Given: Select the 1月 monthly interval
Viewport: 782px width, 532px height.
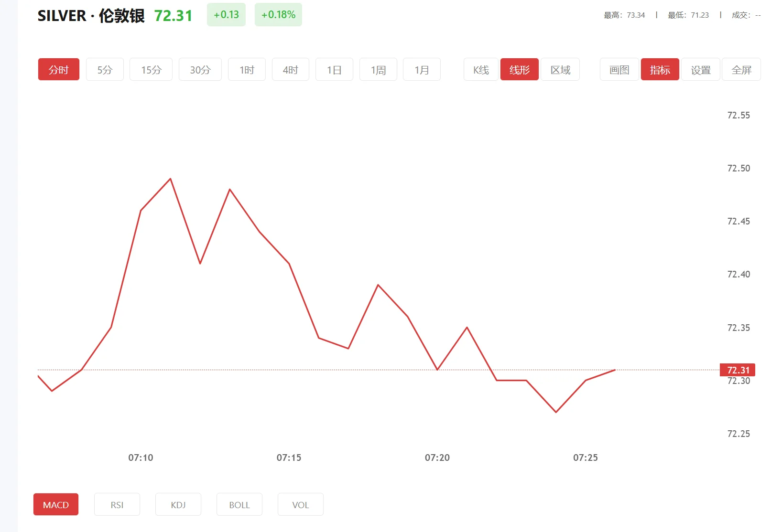Looking at the screenshot, I should (421, 69).
